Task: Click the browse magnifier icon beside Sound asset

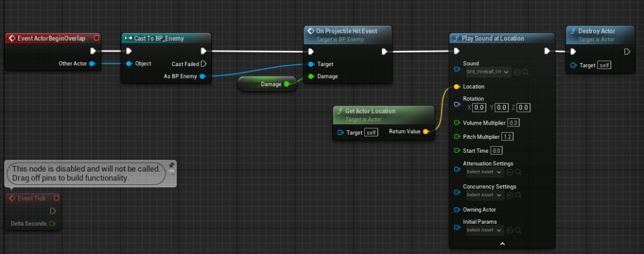Action: (525, 72)
